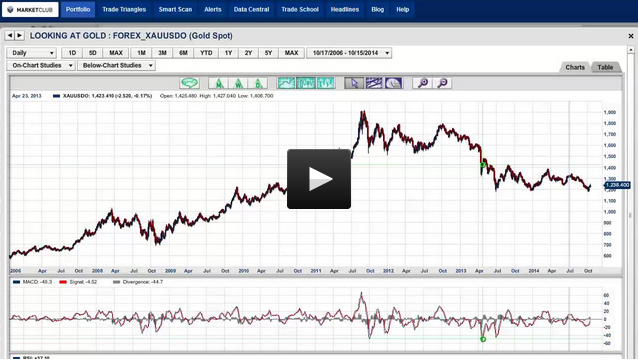The height and width of the screenshot is (360, 638).
Task: Select the pointer cursor tool
Action: click(x=354, y=83)
